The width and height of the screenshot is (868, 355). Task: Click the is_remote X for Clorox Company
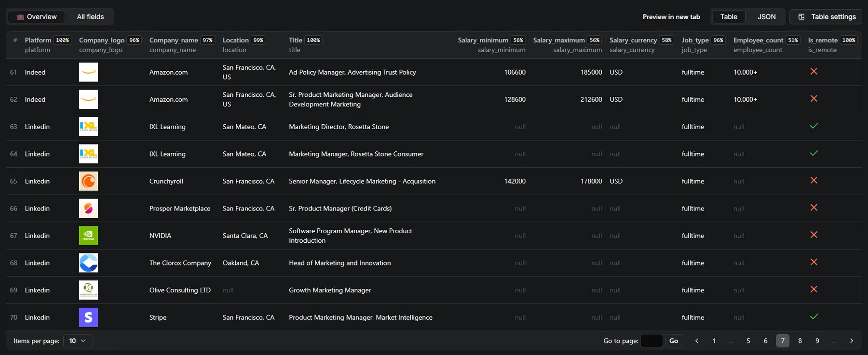coord(814,262)
